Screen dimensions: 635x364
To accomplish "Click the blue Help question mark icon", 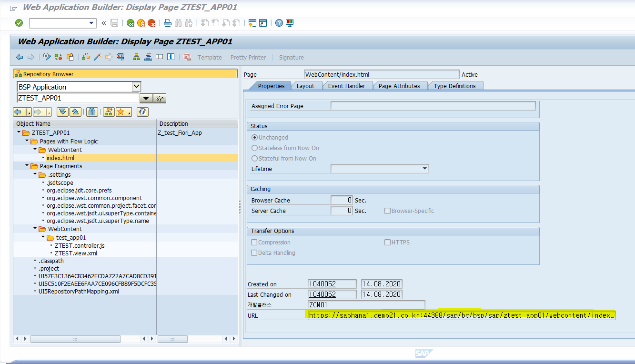I will (279, 23).
